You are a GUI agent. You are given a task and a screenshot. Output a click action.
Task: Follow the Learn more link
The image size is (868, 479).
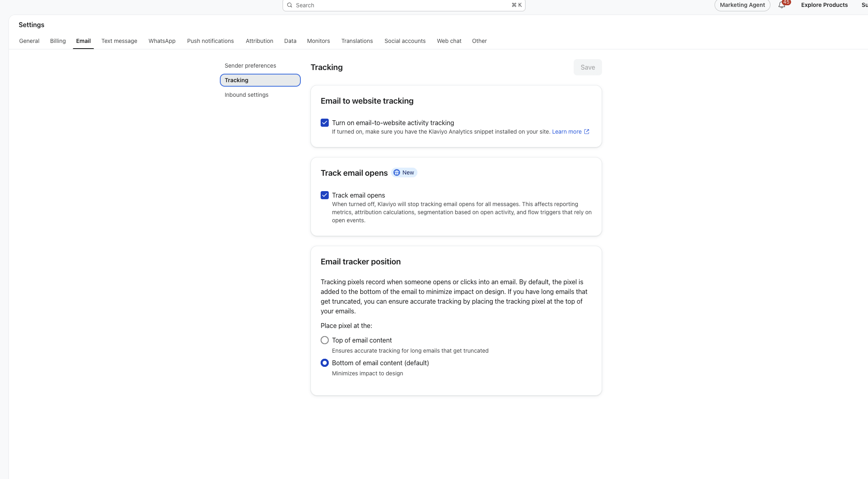tap(567, 132)
